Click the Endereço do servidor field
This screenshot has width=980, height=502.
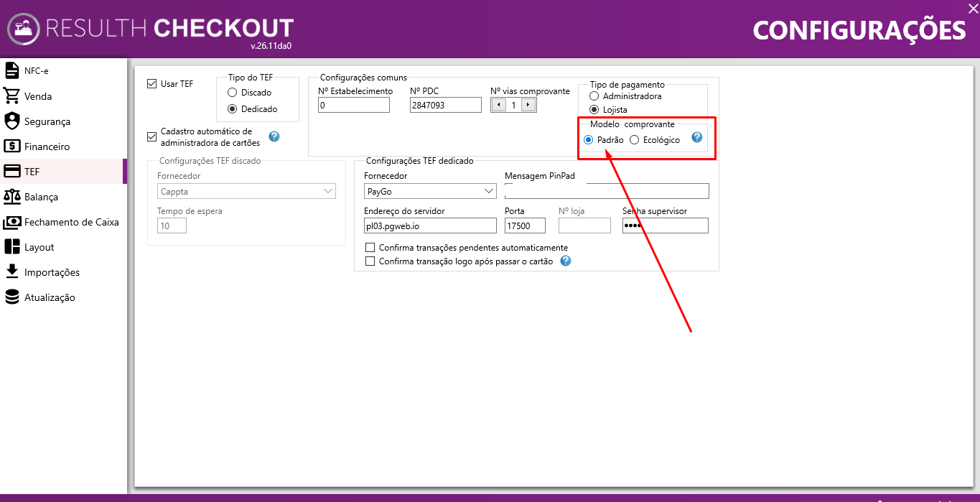click(x=430, y=226)
